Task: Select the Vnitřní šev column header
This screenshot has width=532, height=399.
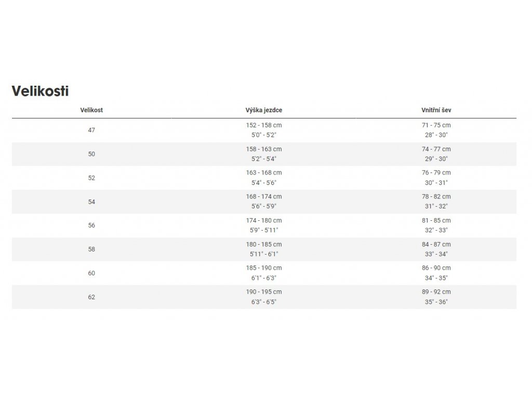Action: pos(436,110)
